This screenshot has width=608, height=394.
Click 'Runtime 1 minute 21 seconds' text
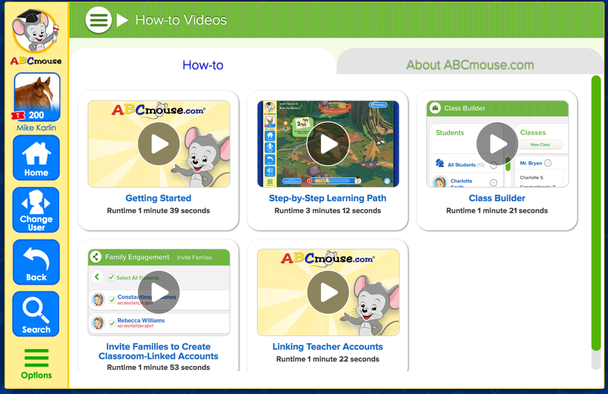(x=497, y=211)
